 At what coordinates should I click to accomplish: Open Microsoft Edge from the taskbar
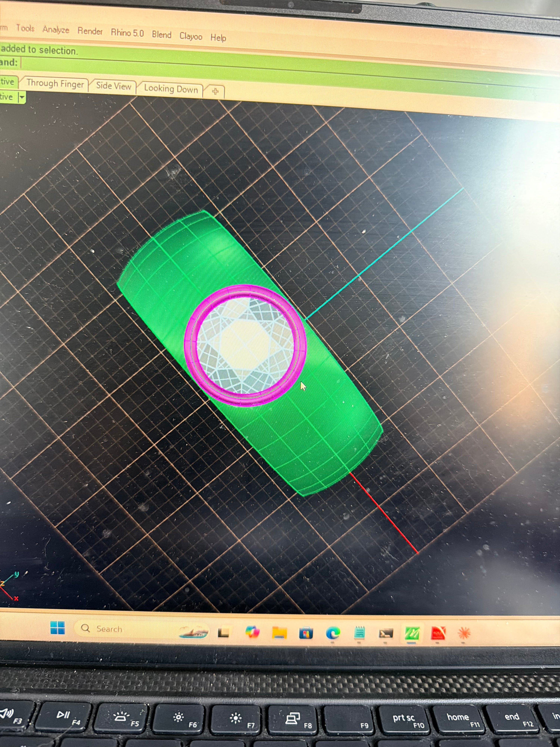tap(333, 633)
